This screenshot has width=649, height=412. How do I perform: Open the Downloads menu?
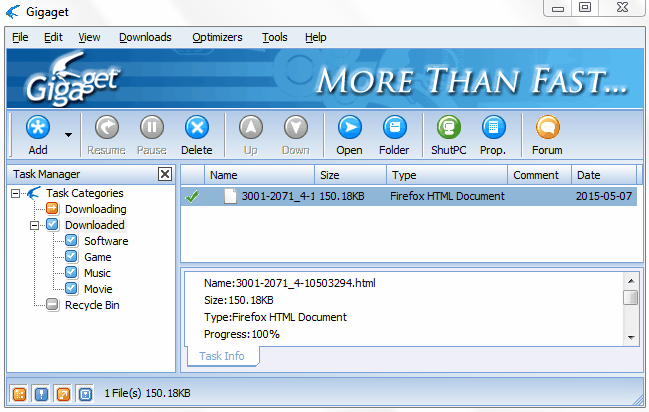tap(145, 37)
